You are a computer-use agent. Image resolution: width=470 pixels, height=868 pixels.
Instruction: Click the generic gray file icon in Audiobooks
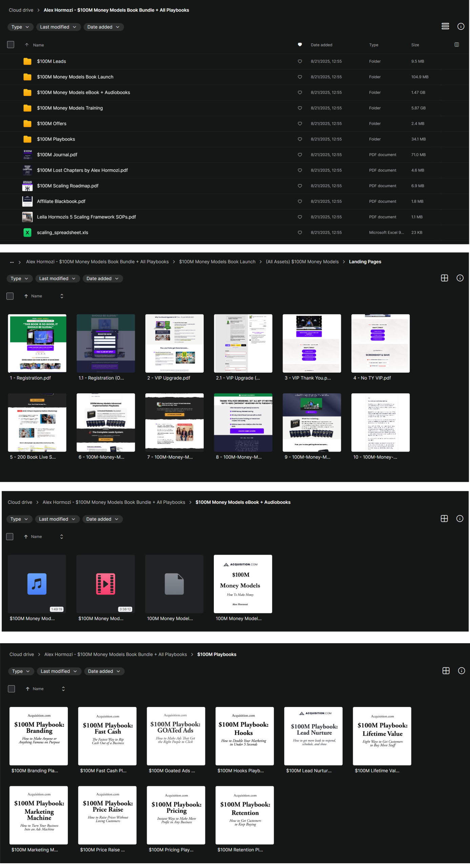coord(174,584)
